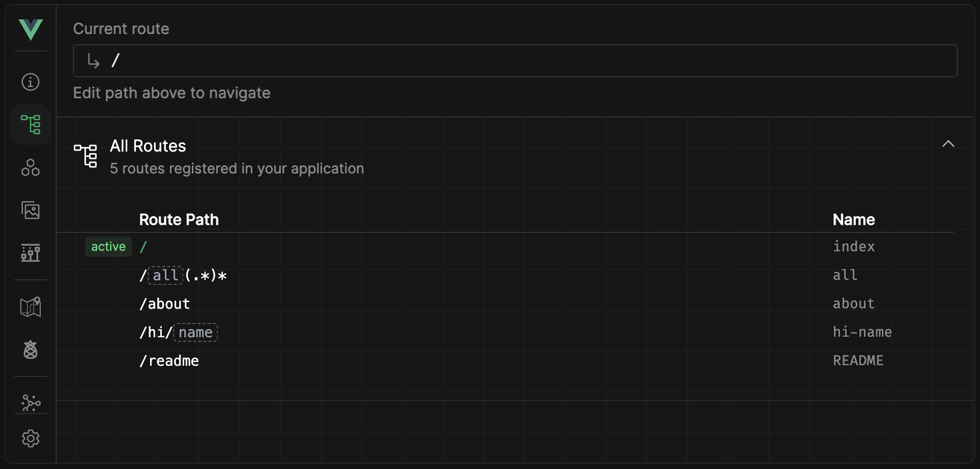980x469 pixels.
Task: Open the Router map icon
Action: (x=31, y=307)
